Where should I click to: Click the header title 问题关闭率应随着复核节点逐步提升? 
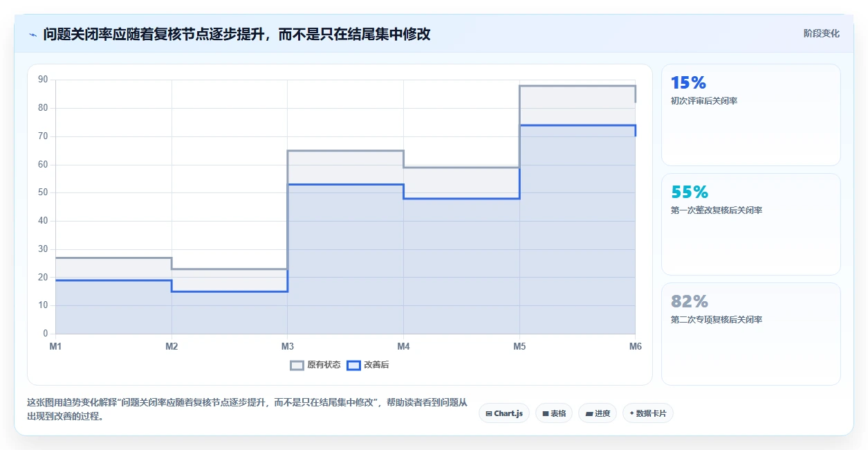click(237, 34)
